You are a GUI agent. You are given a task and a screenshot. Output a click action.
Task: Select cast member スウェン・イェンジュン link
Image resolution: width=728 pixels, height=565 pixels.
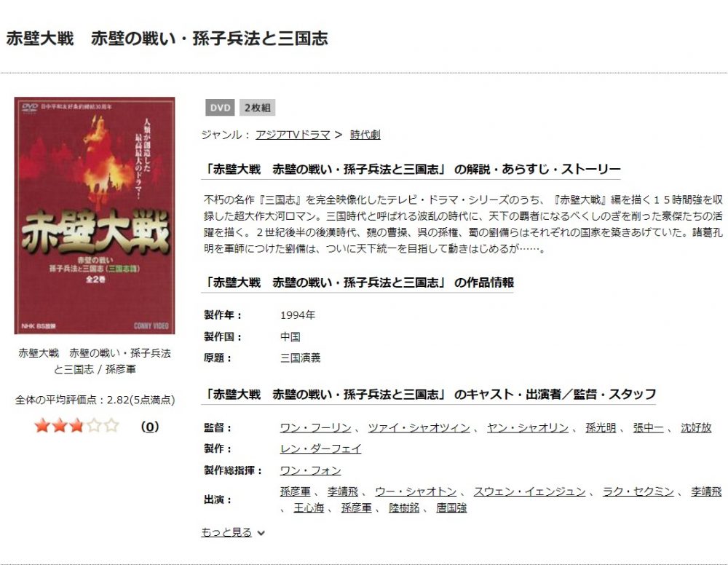tap(529, 491)
